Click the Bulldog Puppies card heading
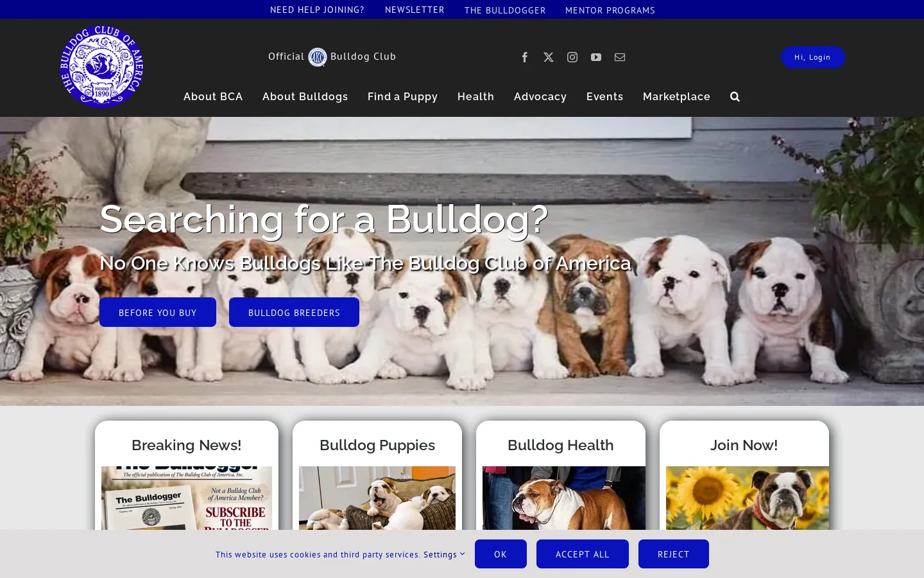The height and width of the screenshot is (578, 924). pos(377,445)
